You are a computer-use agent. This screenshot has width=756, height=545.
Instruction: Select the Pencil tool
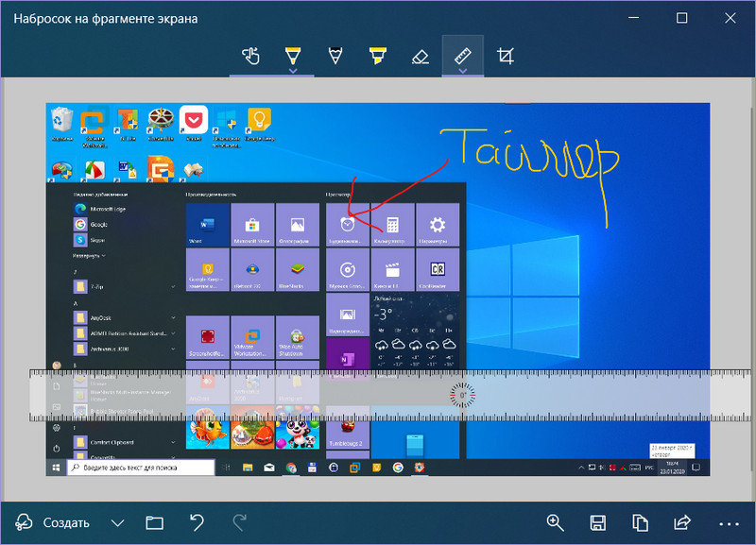(x=335, y=56)
